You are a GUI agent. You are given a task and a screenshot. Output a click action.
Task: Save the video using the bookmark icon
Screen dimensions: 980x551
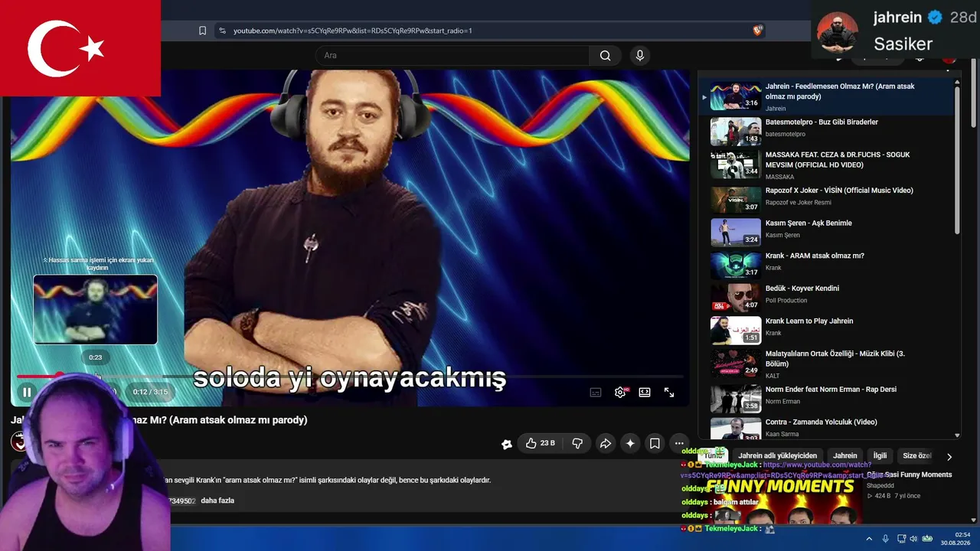click(655, 443)
